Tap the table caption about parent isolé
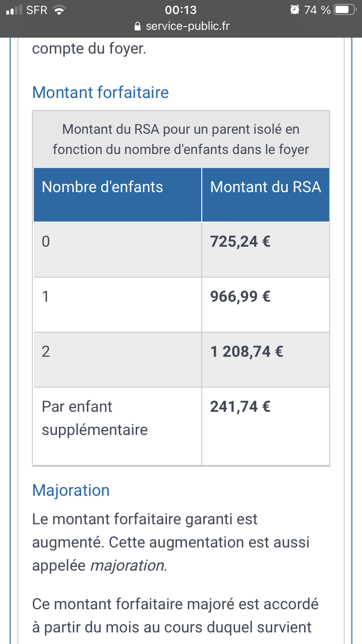This screenshot has height=644, width=362. (181, 140)
